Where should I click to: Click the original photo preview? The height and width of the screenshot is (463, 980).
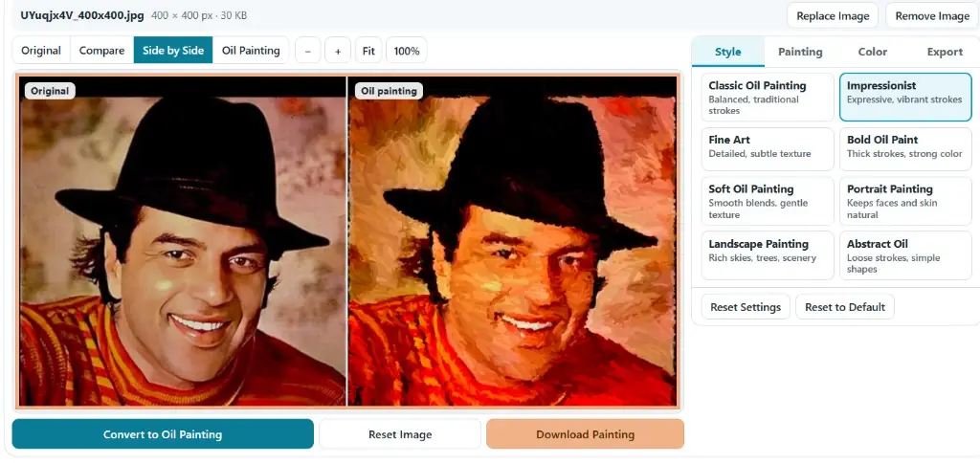click(x=183, y=241)
